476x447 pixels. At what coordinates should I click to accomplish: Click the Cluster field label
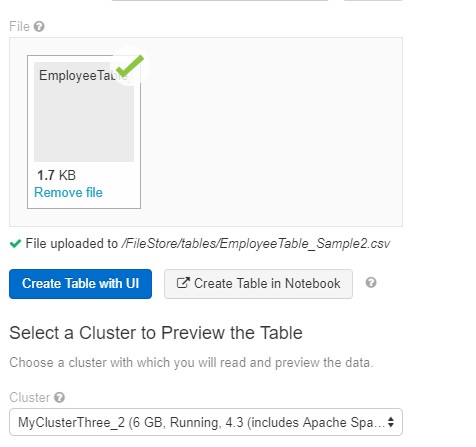[30, 397]
